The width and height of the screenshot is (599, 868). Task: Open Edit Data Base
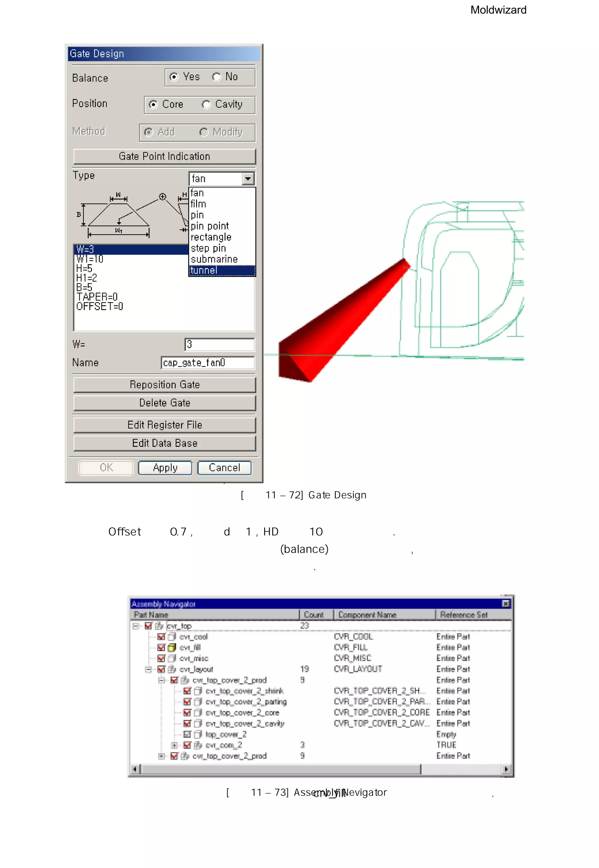(164, 443)
